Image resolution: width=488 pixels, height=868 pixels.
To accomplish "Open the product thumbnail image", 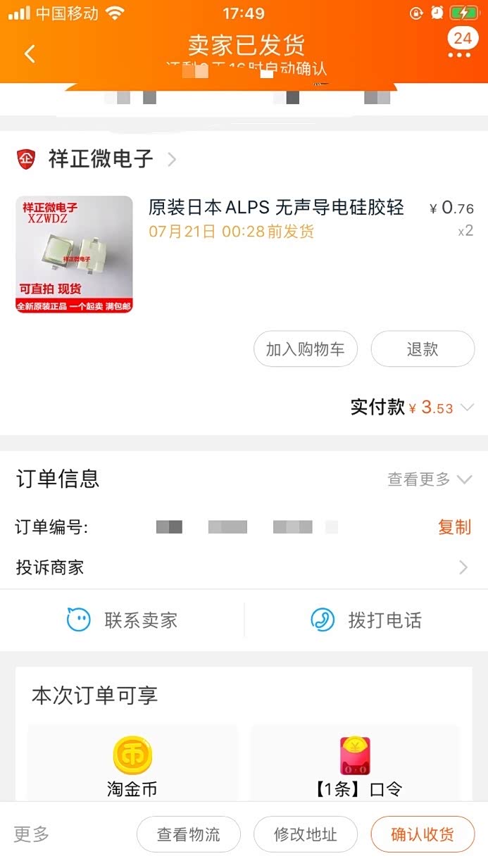I will click(74, 255).
